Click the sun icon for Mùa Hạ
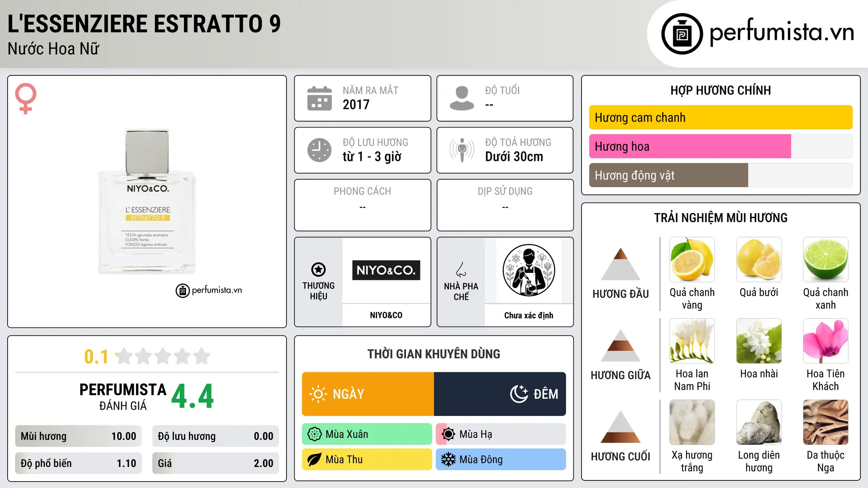The height and width of the screenshot is (488, 868). click(448, 434)
